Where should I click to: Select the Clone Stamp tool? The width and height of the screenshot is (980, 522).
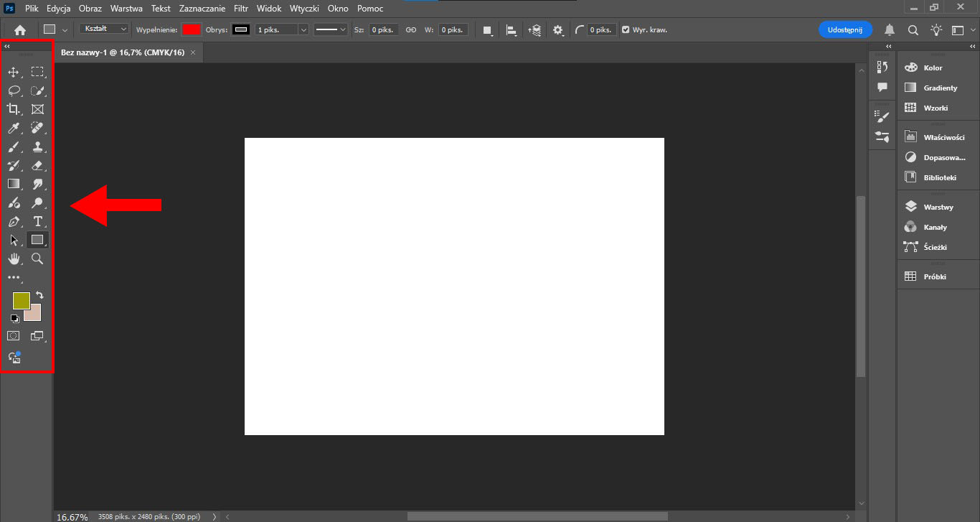(37, 146)
